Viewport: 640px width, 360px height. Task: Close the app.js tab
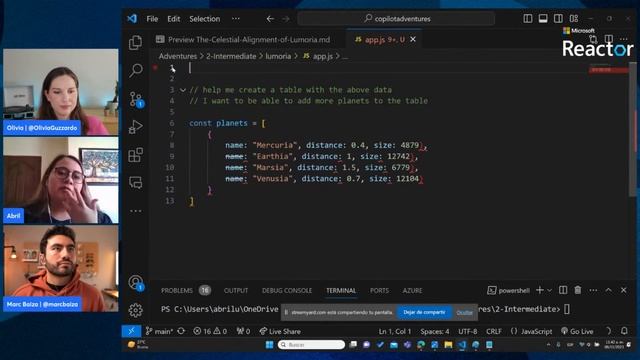click(x=413, y=39)
